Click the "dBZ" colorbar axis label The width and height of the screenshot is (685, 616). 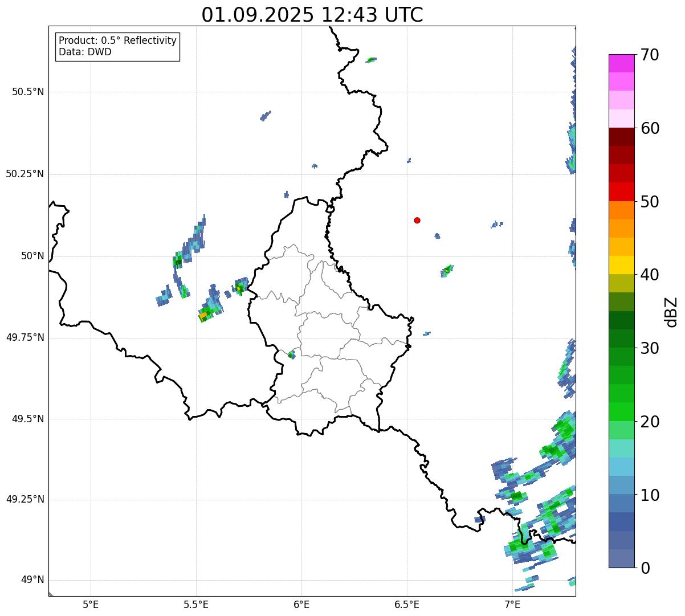671,312
